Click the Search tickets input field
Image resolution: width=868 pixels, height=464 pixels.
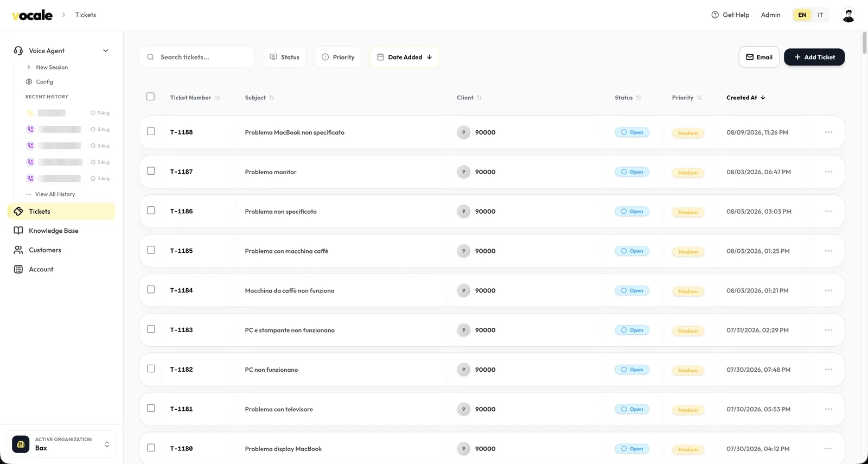(197, 57)
